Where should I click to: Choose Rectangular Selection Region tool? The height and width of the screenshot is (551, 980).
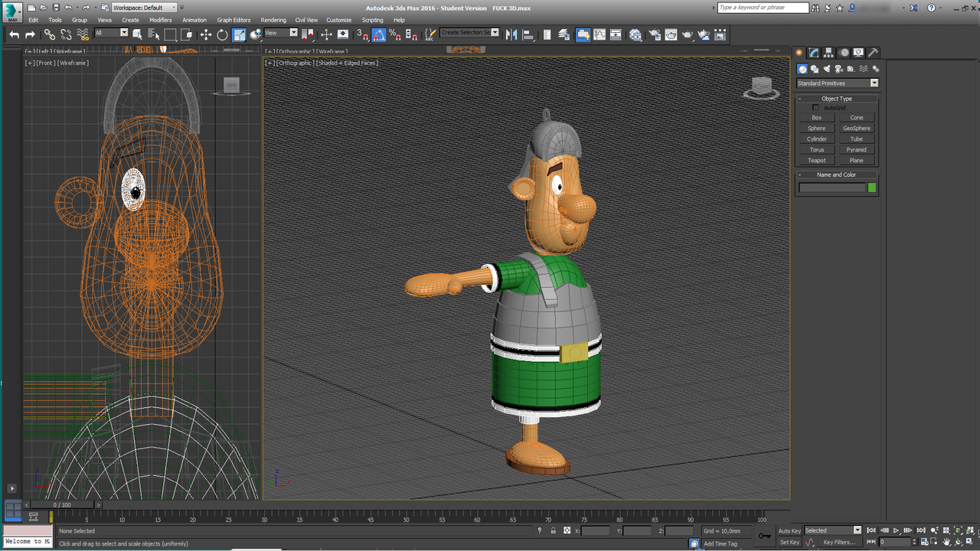tap(171, 34)
